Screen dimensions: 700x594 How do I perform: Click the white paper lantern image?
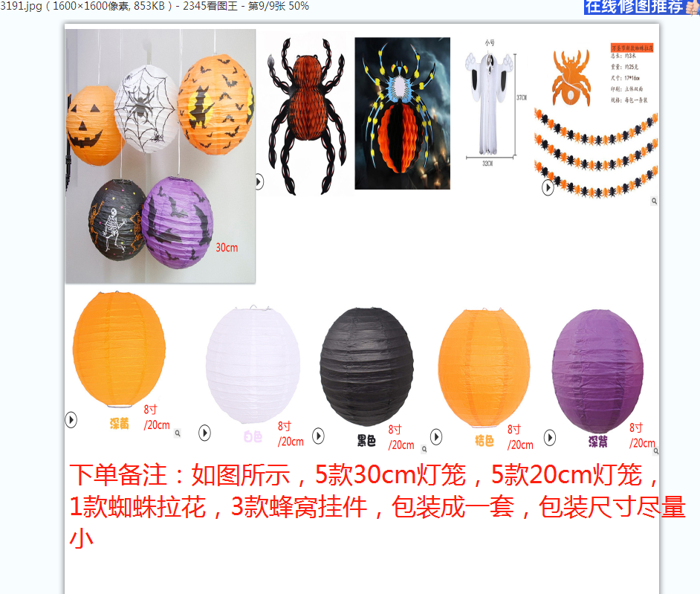[253, 364]
